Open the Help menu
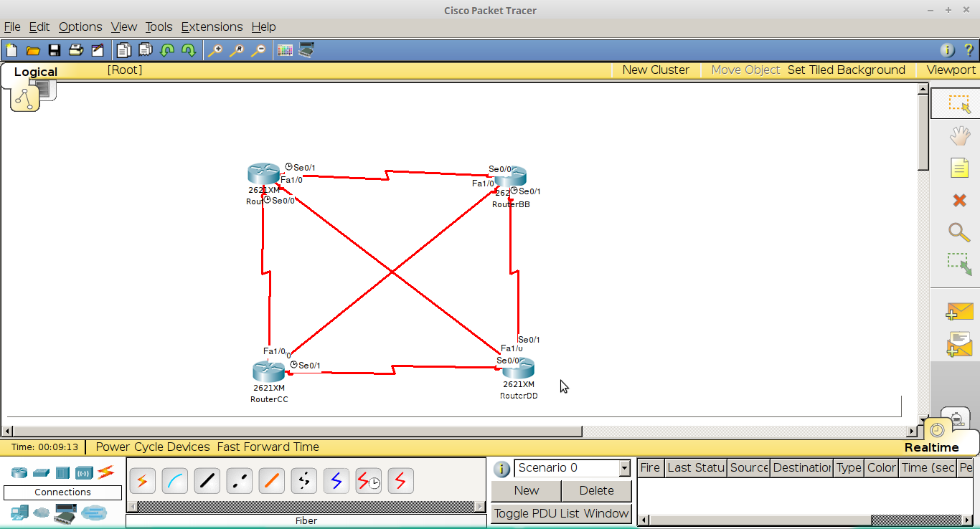 click(263, 27)
